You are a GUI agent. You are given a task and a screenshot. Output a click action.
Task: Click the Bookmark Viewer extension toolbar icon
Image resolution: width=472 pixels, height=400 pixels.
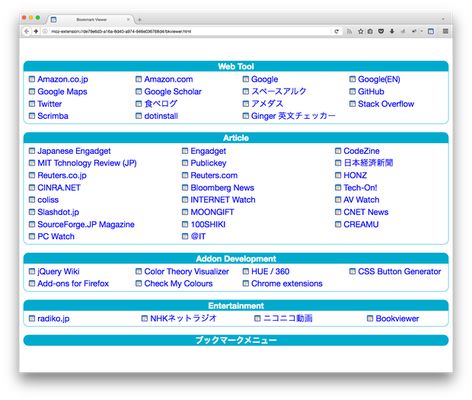[431, 31]
